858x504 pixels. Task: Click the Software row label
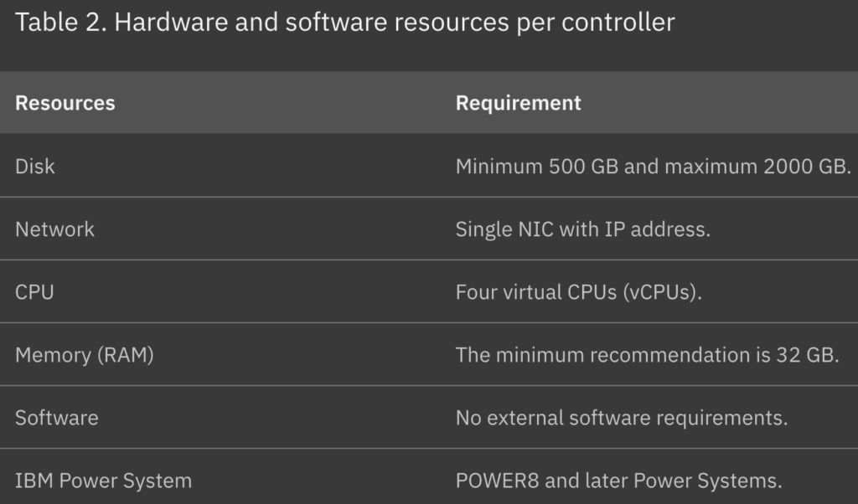pos(57,418)
